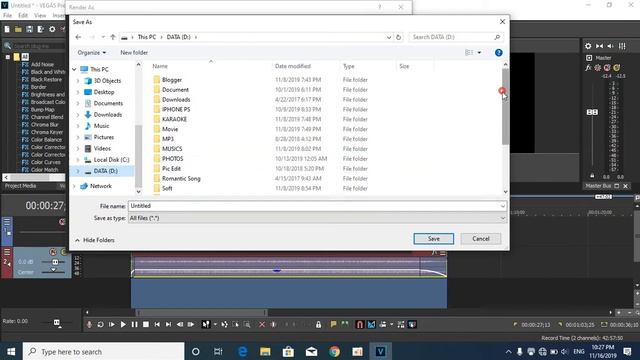Image resolution: width=640 pixels, height=360 pixels.
Task: Click the Render As icon in VEGAS toolbar
Action: click(x=40, y=29)
